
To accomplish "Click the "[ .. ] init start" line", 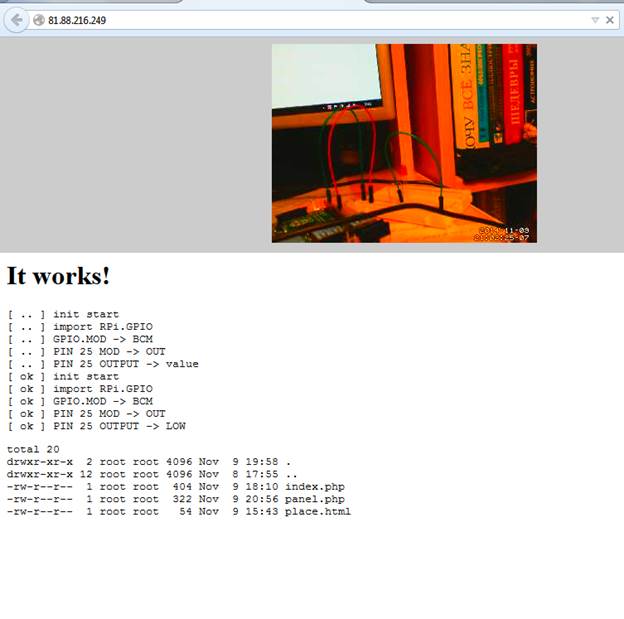I will [63, 314].
